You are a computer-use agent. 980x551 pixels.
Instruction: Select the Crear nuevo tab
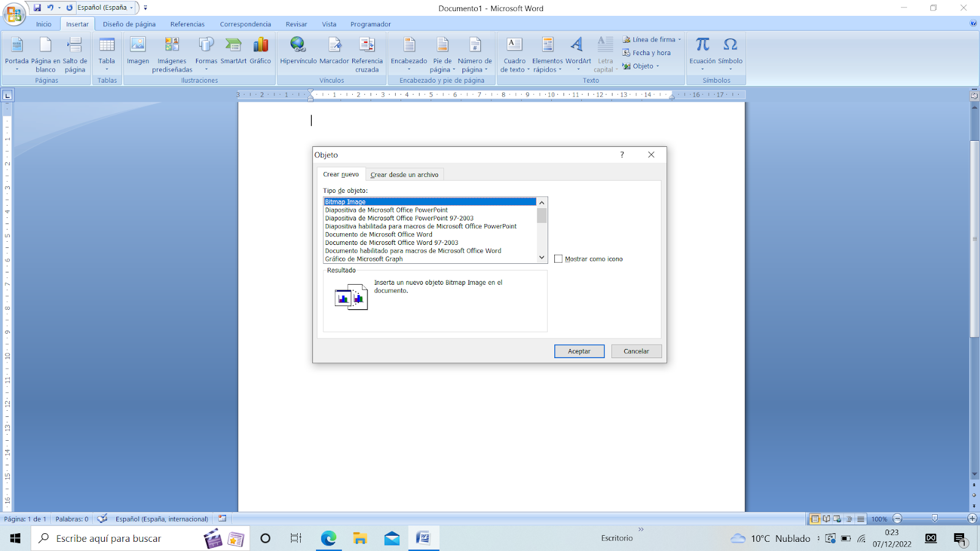coord(341,174)
